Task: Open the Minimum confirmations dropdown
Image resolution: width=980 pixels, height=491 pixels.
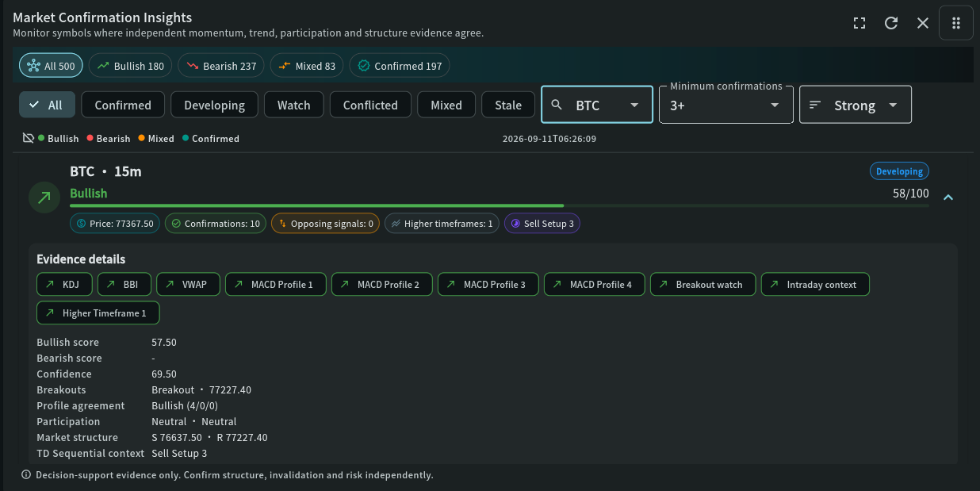Action: pos(726,105)
